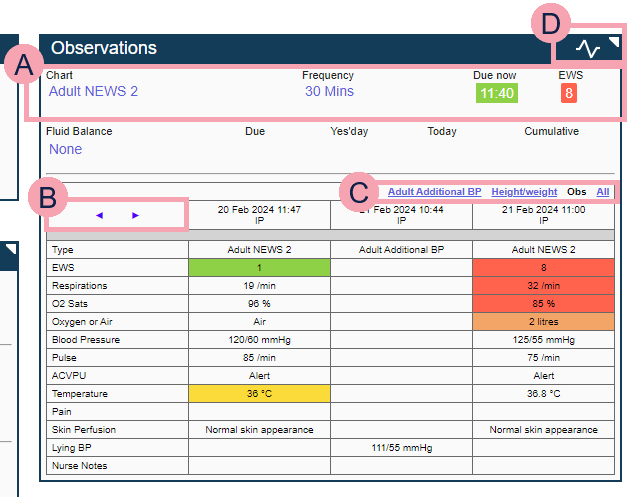
Task: Open the Fluid Balance None link
Action: [65, 149]
